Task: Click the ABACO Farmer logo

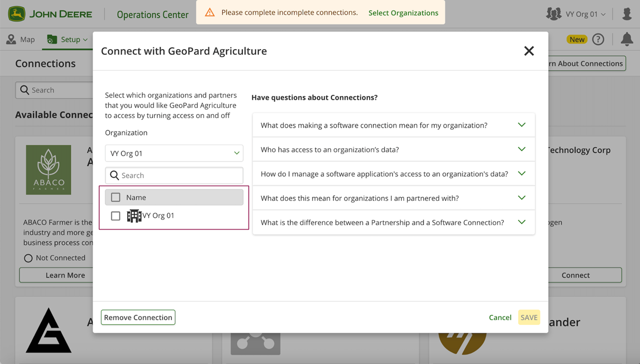Action: [x=49, y=170]
